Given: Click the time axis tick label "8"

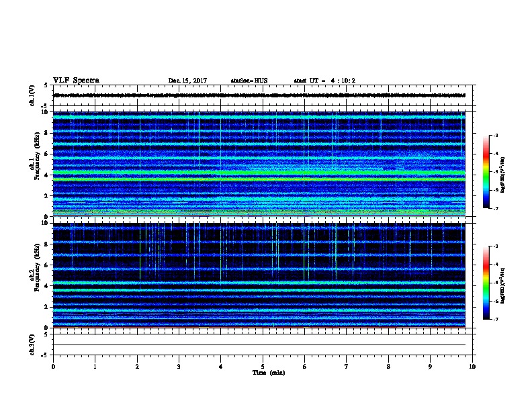Looking at the screenshot, I should [388, 367].
